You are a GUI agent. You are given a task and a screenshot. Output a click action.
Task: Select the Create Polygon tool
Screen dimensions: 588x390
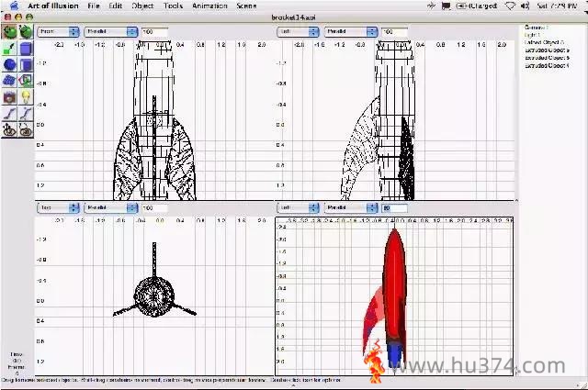(x=26, y=81)
